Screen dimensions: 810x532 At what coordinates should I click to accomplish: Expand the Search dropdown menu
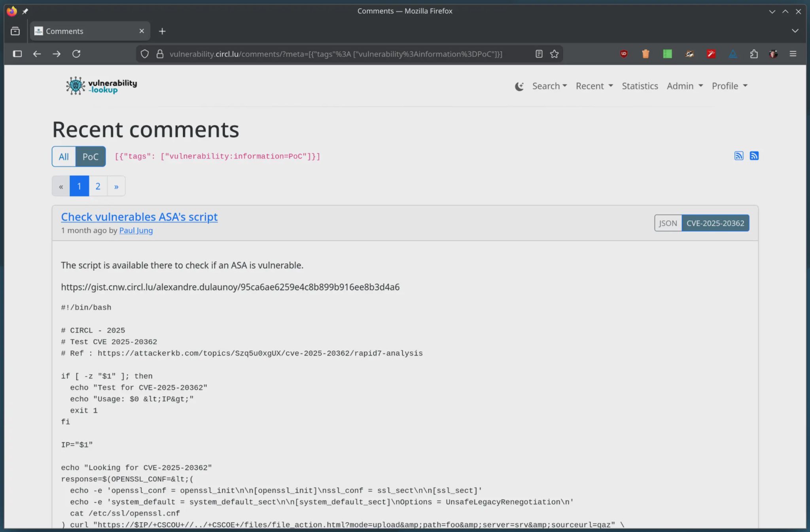click(549, 86)
